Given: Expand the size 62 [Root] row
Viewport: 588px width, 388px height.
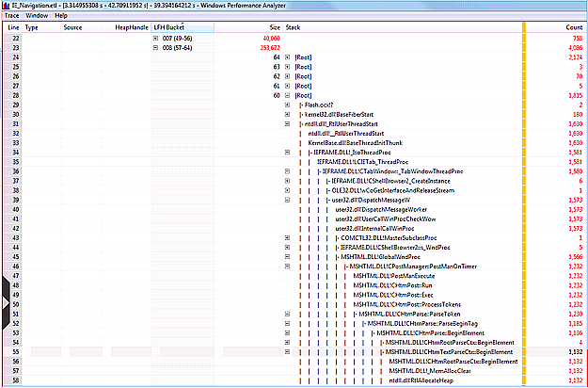Looking at the screenshot, I should (287, 76).
